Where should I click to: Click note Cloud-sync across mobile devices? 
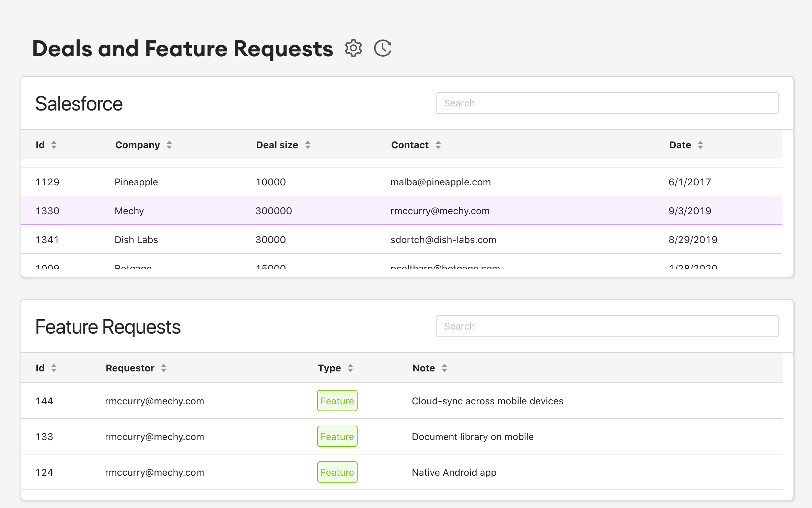[x=488, y=401]
